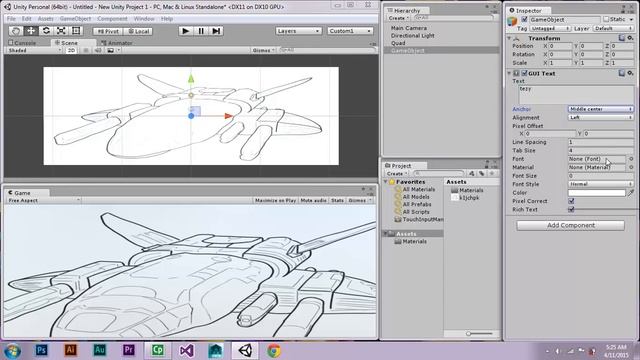
Task: Select the Scale tool
Action: coord(61,31)
